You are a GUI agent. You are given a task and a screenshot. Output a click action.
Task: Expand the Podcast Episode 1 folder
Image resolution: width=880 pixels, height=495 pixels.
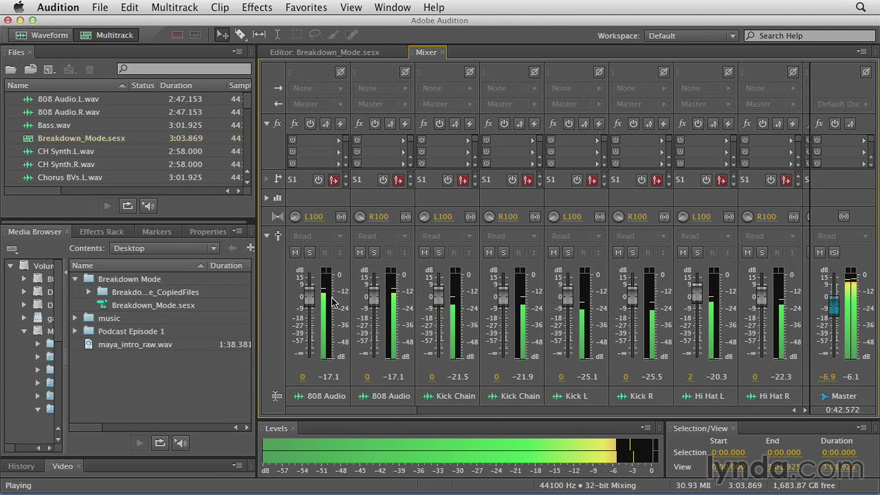[x=75, y=331]
